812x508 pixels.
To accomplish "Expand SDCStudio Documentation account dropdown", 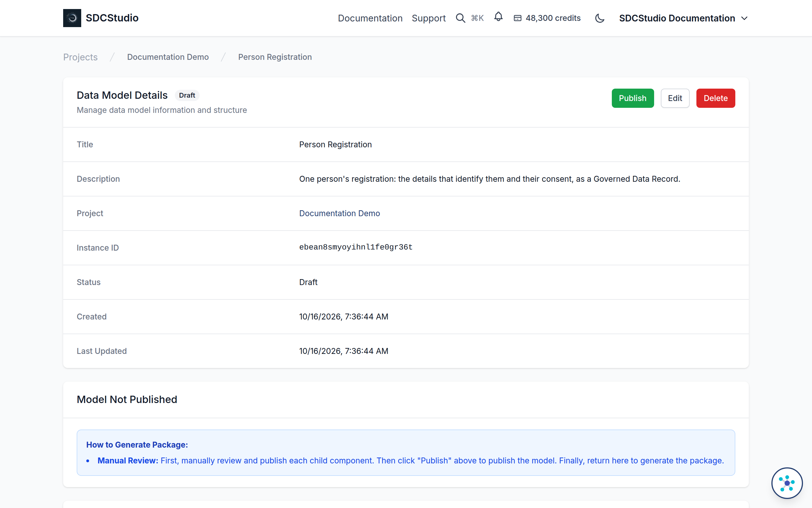I will point(683,18).
